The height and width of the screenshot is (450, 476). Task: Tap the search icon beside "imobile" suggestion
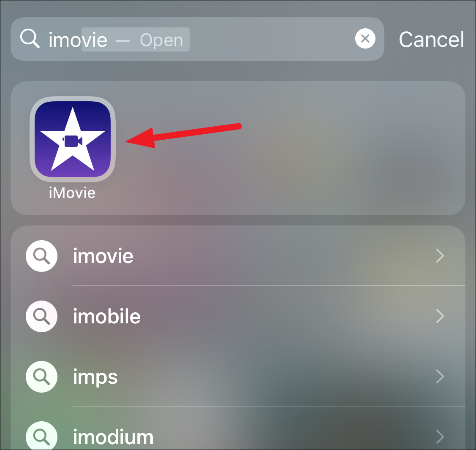[41, 316]
